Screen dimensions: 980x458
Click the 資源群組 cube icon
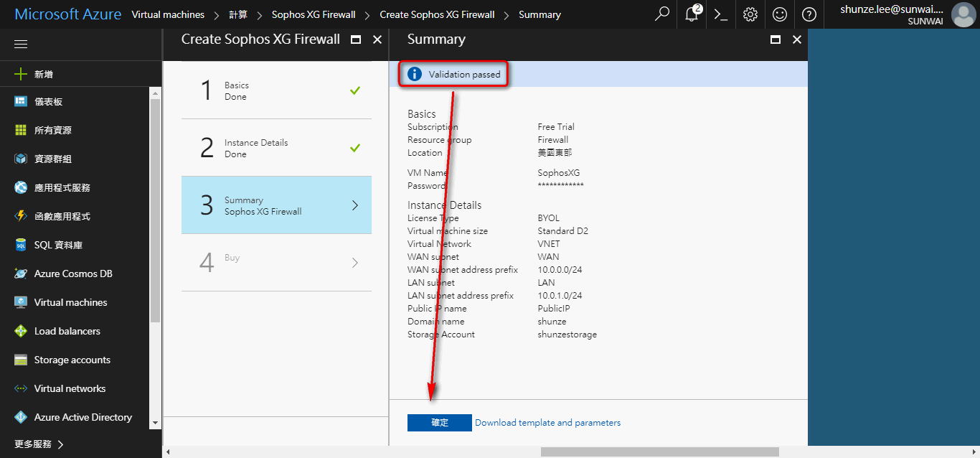[x=21, y=159]
